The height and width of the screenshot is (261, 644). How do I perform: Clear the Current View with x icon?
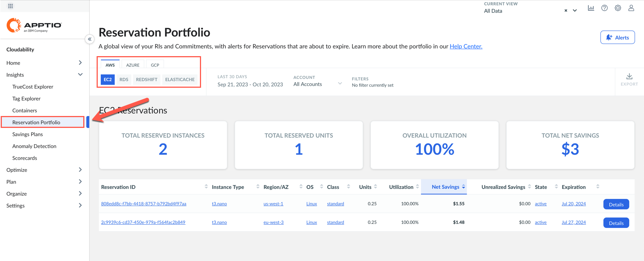(x=566, y=11)
